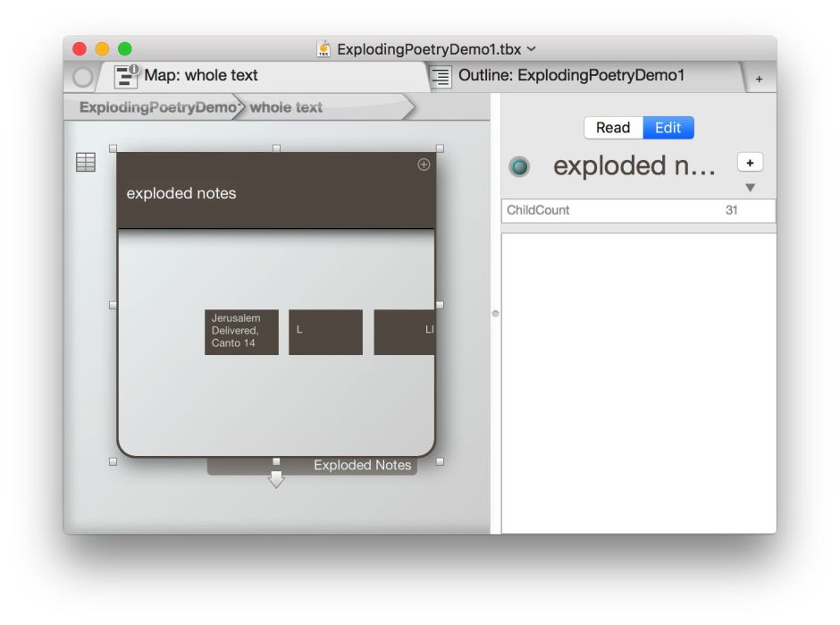Open the document title dropdown chevron
The image size is (840, 625).
click(532, 49)
